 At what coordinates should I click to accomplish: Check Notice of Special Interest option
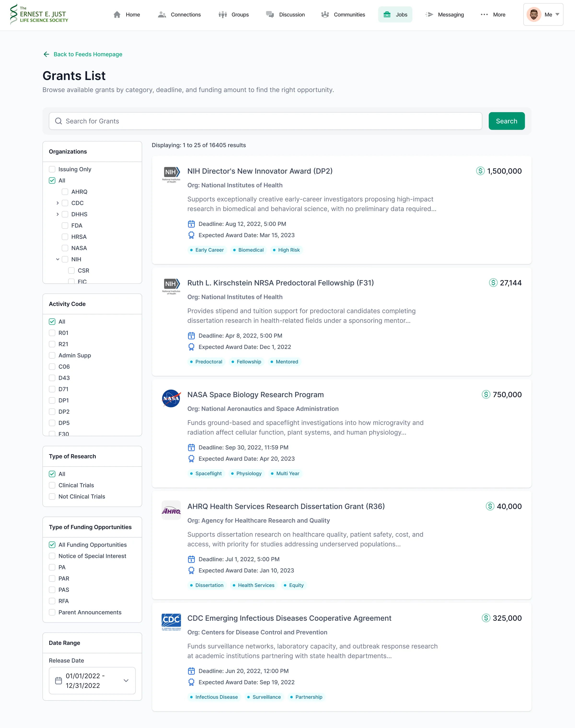[x=52, y=556]
